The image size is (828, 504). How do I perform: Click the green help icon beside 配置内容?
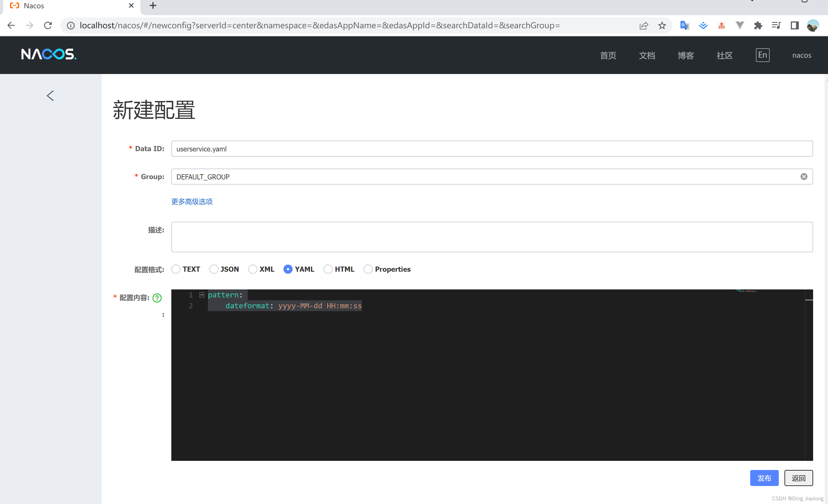tap(157, 298)
